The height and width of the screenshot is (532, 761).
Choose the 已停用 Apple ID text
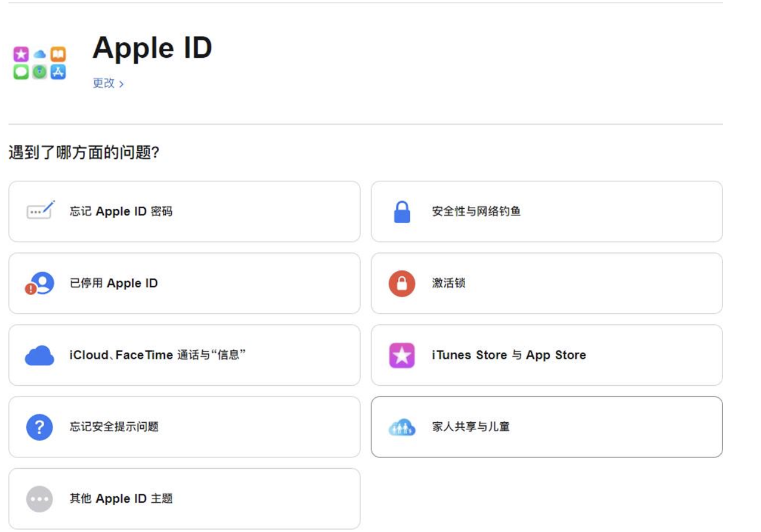(x=114, y=283)
